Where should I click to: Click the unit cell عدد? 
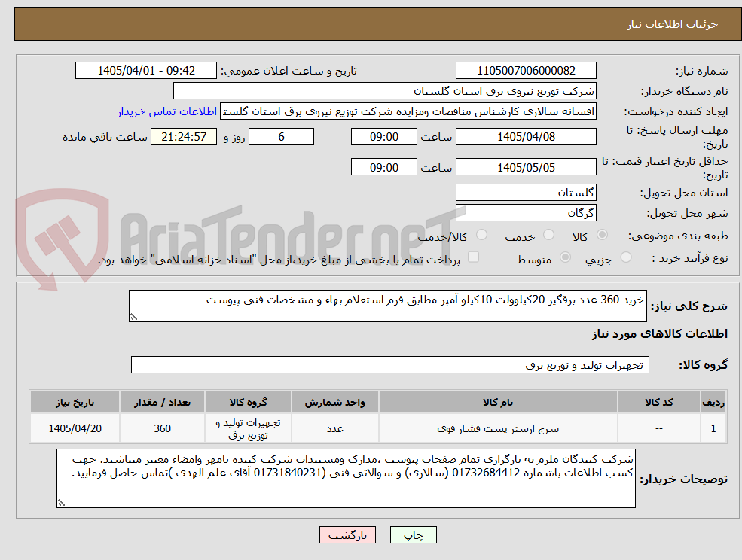click(x=334, y=428)
